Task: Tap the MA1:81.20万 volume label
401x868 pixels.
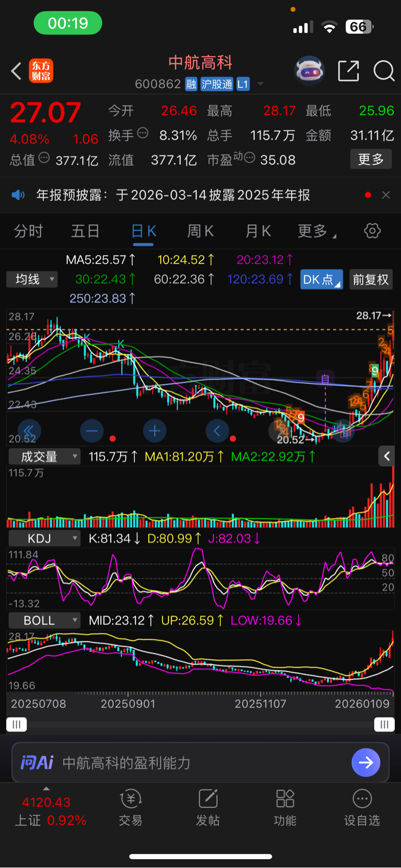Action: (184, 457)
